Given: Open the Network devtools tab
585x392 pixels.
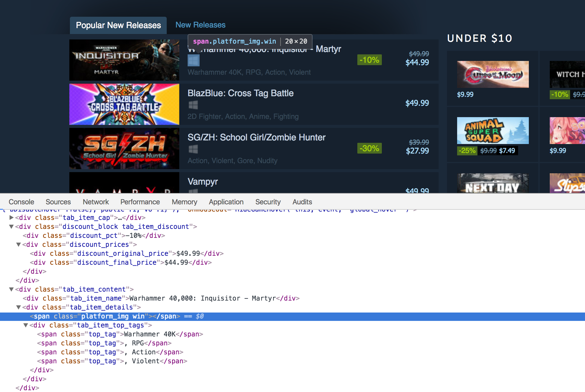Looking at the screenshot, I should pos(96,202).
